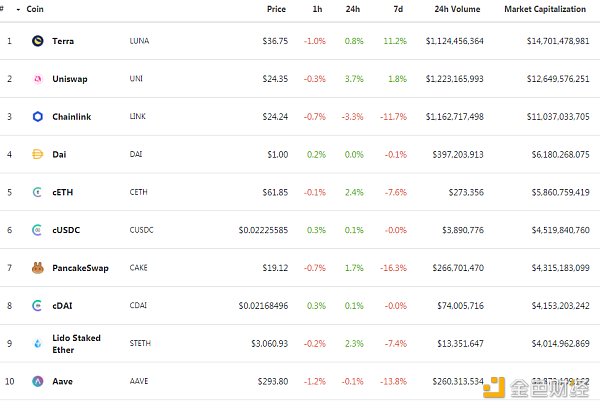The width and height of the screenshot is (600, 409).
Task: Open the Aave coin name link
Action: 62,381
